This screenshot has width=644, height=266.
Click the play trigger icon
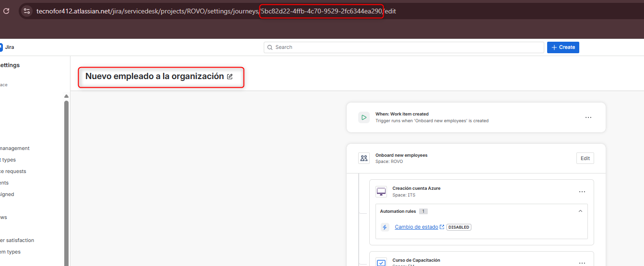pos(363,117)
